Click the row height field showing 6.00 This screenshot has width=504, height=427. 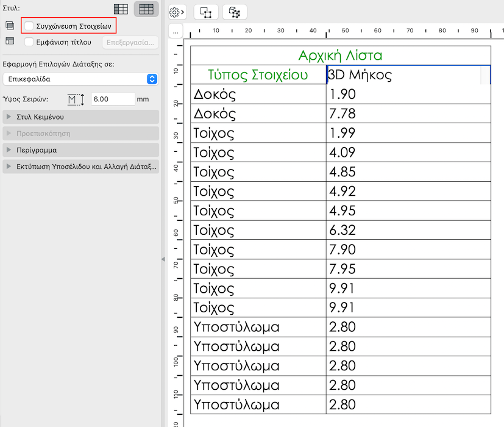pyautogui.click(x=113, y=99)
